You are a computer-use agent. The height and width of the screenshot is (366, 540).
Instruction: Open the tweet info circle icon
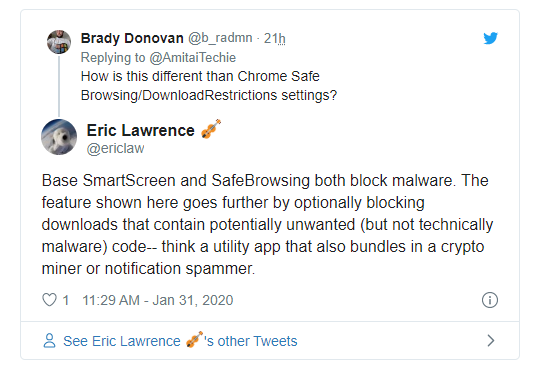489,300
